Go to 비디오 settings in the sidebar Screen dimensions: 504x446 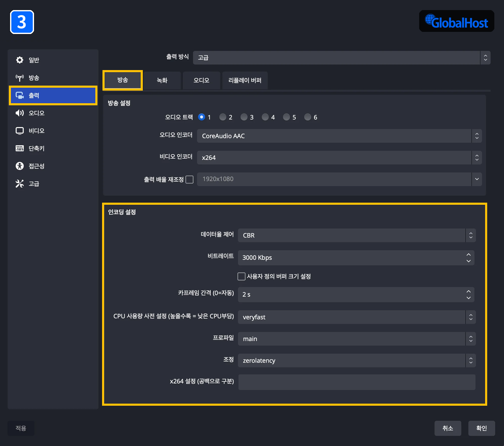(x=53, y=131)
